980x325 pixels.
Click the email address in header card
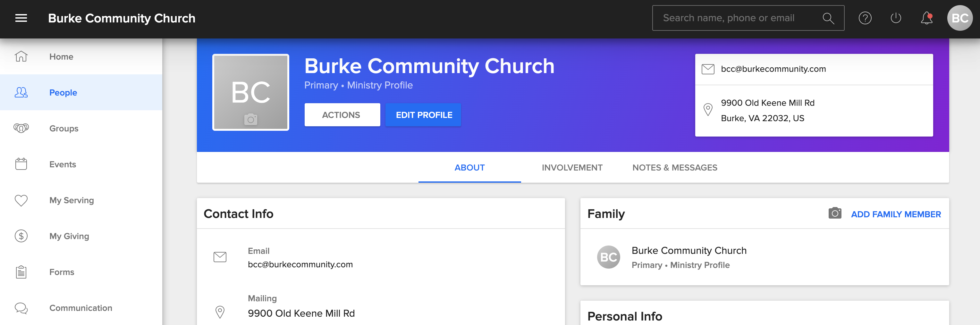click(773, 69)
